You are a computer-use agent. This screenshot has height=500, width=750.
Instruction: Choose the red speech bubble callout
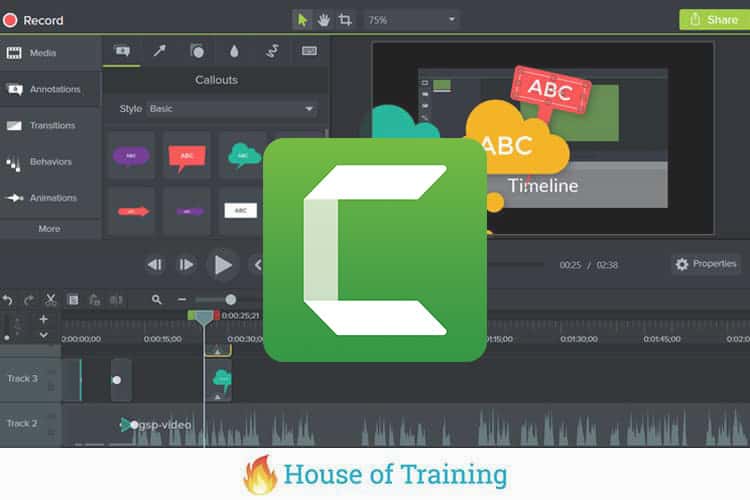coord(187,156)
